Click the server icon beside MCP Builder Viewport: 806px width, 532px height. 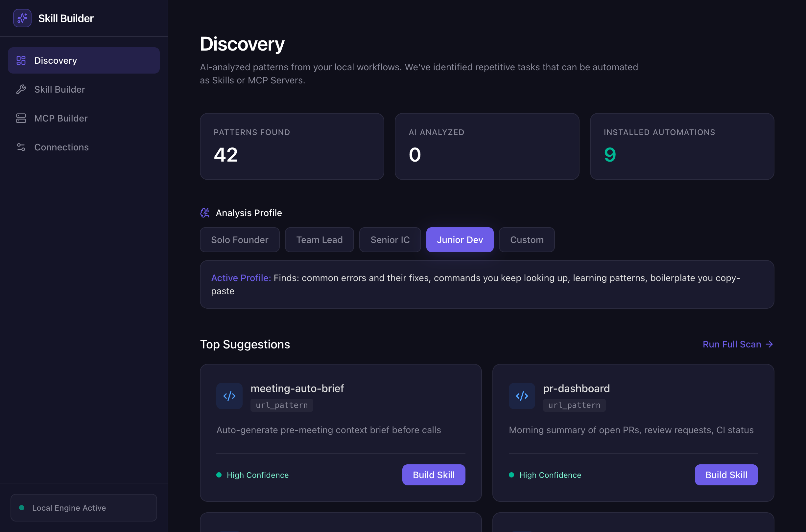pyautogui.click(x=21, y=118)
